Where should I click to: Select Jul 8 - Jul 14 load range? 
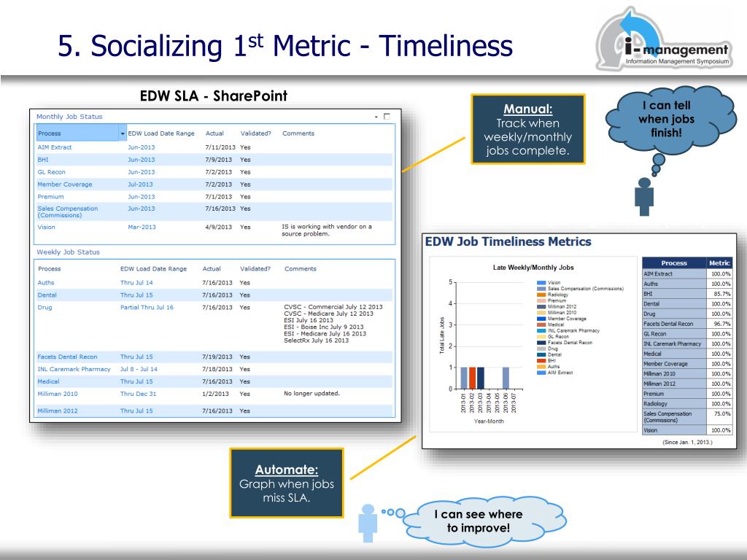pos(139,369)
